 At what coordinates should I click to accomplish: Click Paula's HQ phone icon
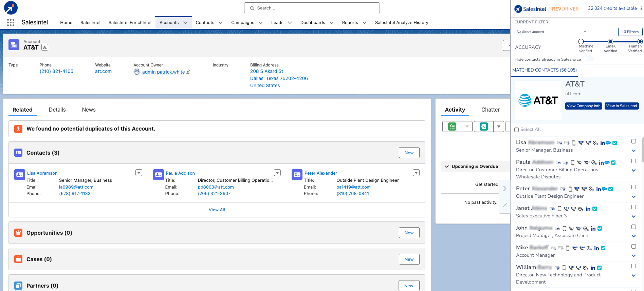tap(587, 162)
